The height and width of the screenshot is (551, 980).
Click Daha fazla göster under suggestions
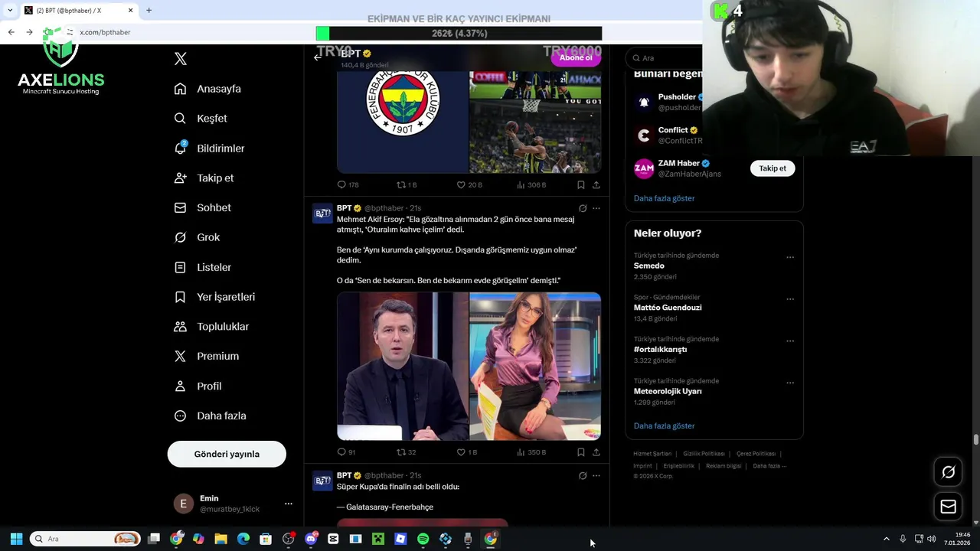[664, 198]
